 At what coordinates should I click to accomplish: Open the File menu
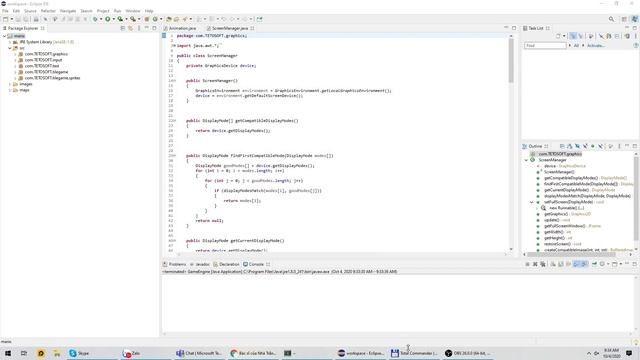click(x=5, y=11)
